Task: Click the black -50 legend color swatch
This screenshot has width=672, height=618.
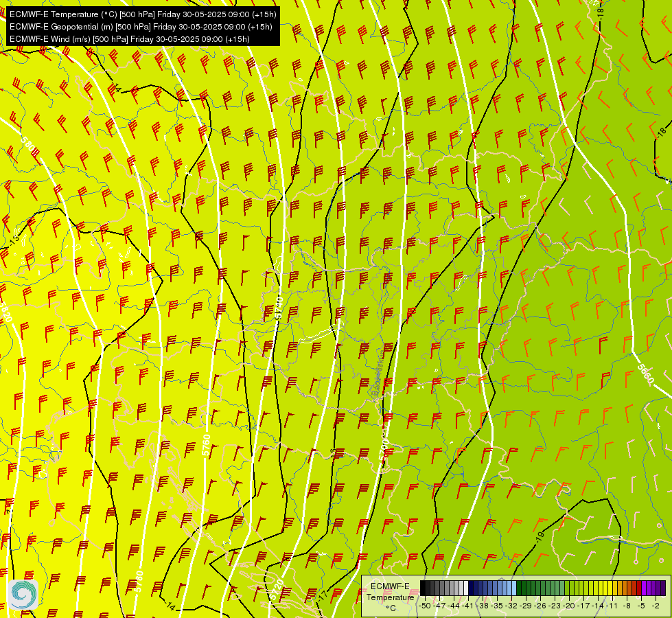Action: tap(423, 588)
